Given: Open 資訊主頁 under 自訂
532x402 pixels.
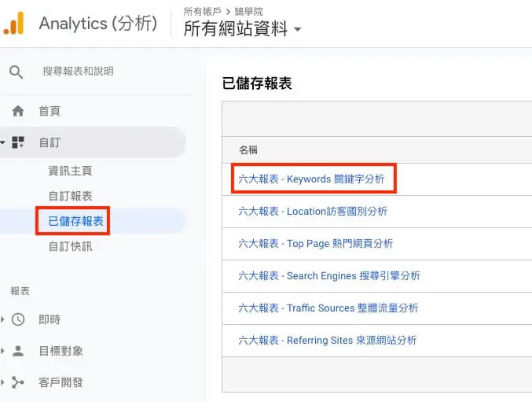Looking at the screenshot, I should pyautogui.click(x=70, y=171).
